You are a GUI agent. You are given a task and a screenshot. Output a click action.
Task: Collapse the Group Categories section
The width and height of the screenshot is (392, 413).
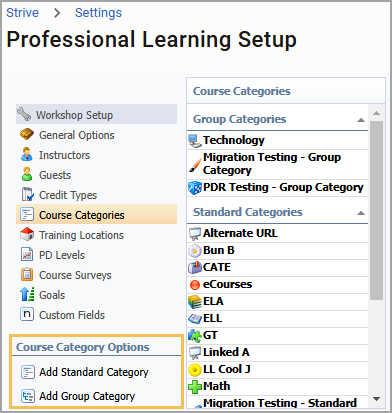pos(361,120)
